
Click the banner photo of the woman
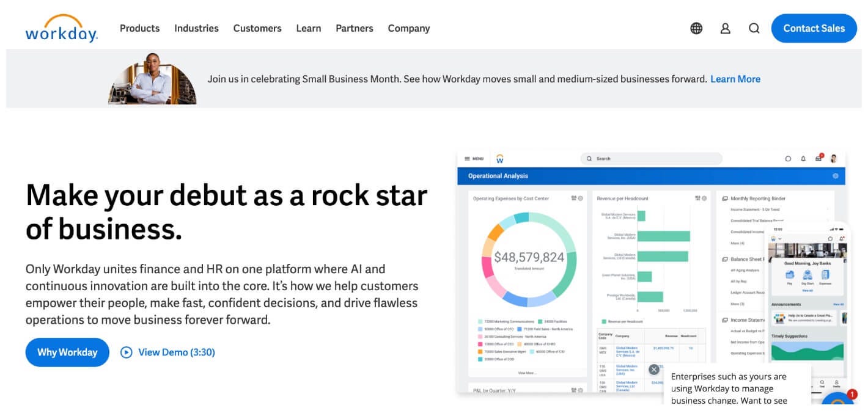[152, 78]
